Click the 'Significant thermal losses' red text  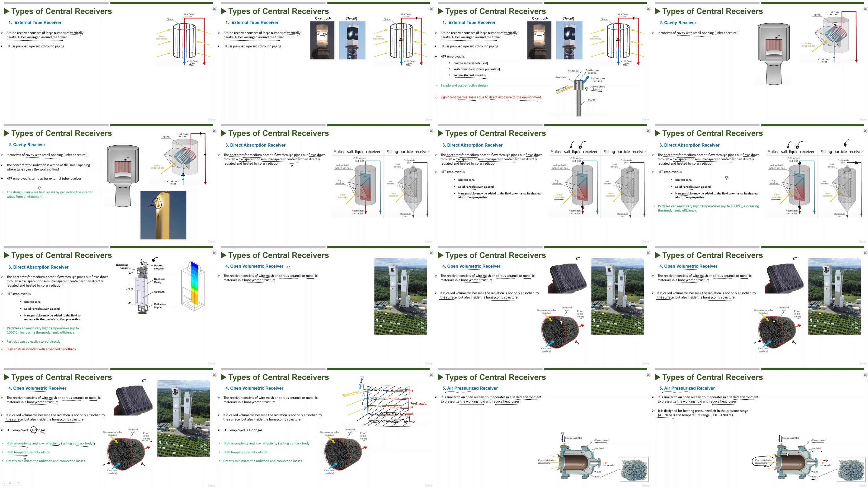(491, 97)
